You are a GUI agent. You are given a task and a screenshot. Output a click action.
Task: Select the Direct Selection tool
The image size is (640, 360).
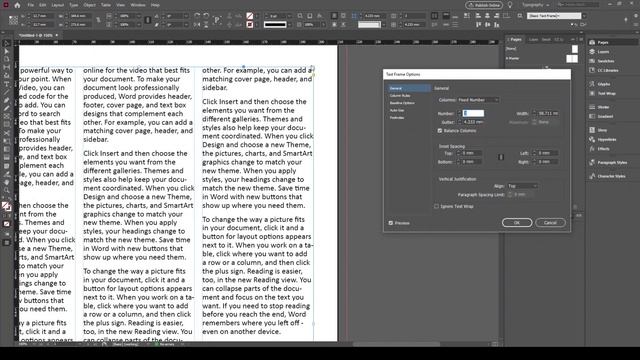click(7, 51)
